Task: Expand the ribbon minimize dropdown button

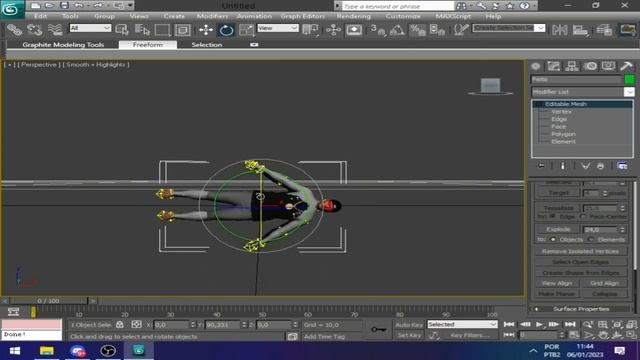Action: click(254, 44)
